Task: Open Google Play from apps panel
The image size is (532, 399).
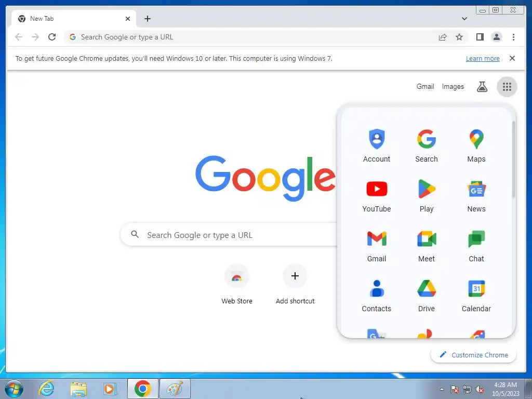Action: point(427,195)
